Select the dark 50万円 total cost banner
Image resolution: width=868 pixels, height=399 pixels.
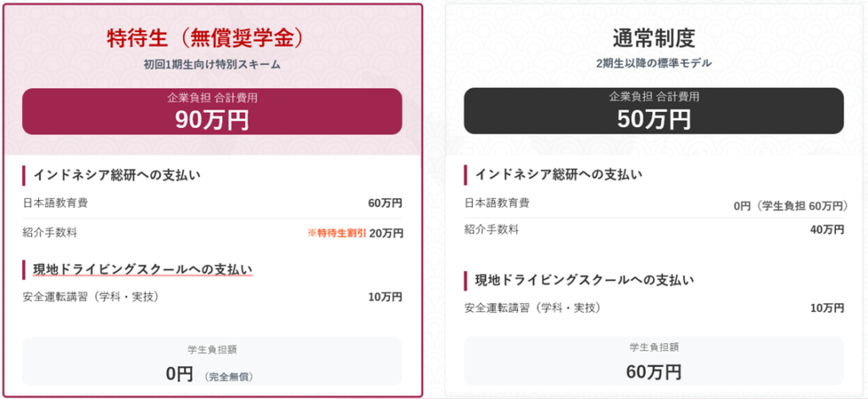click(654, 111)
